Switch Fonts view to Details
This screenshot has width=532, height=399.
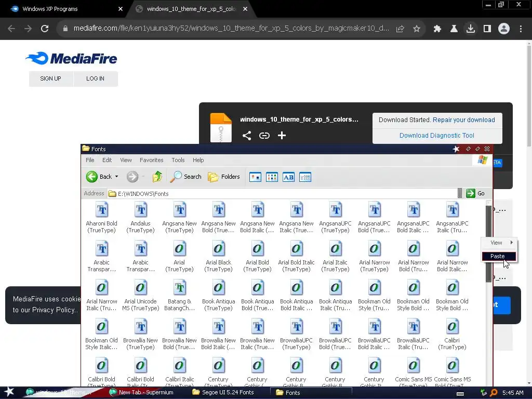(x=305, y=177)
